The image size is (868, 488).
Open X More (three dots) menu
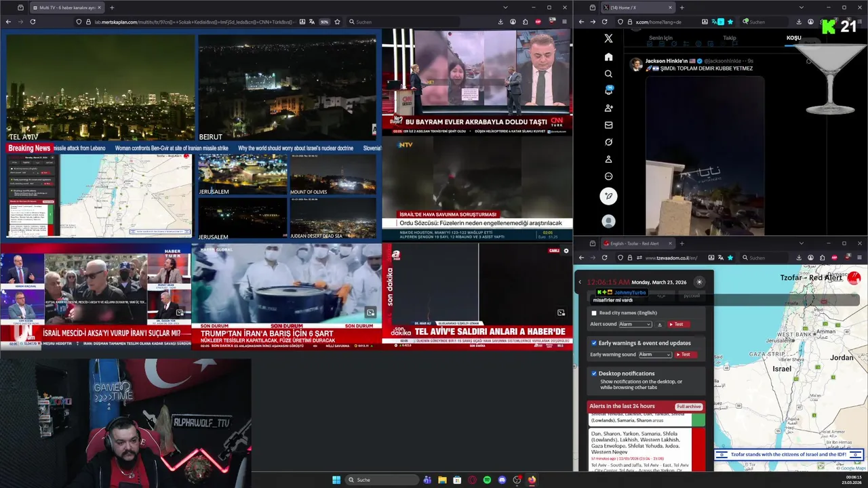[x=608, y=176]
